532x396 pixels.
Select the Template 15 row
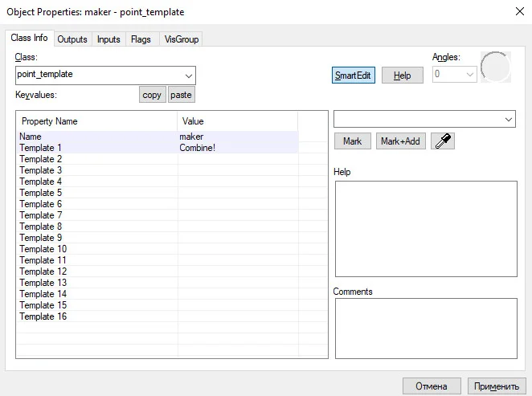coord(158,304)
